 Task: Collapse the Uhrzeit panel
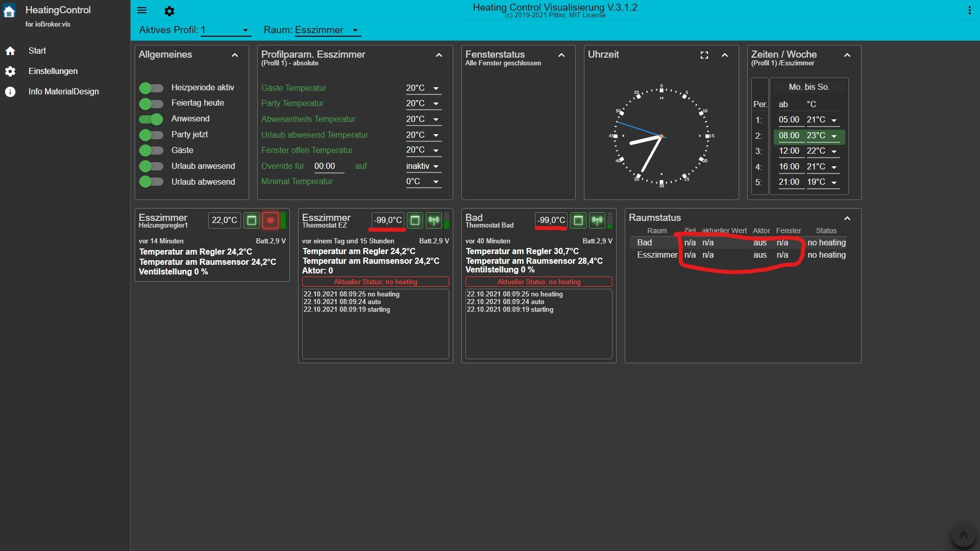725,55
